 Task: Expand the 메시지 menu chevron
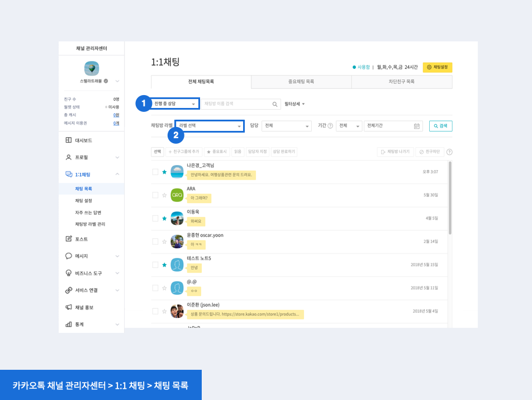[117, 256]
